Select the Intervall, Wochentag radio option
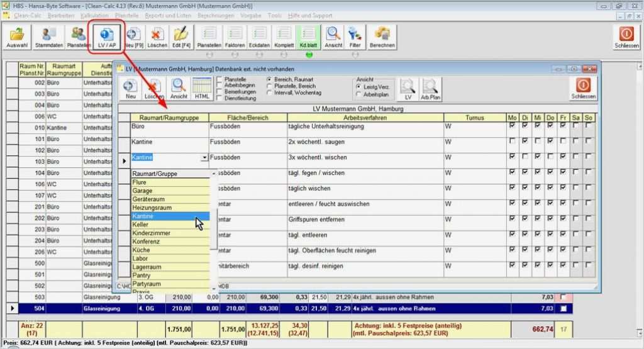 (x=269, y=92)
